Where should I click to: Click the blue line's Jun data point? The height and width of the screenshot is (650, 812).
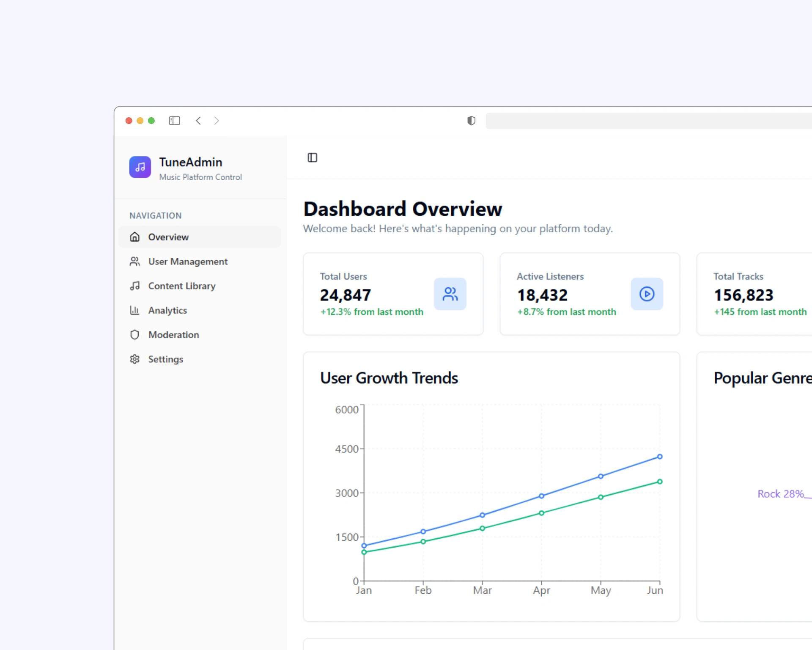coord(660,457)
